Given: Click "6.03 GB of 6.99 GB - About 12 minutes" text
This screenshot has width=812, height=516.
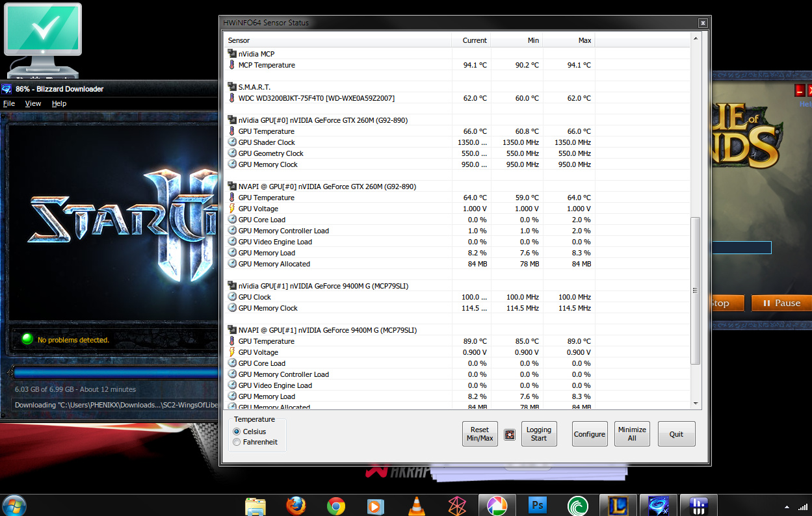Looking at the screenshot, I should [x=75, y=389].
